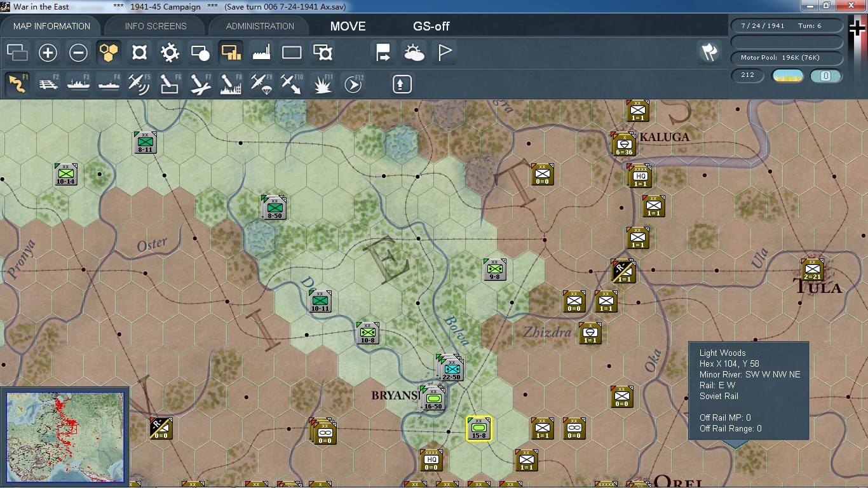Select the Soviet HQ 1=1 near Kaluga

pyautogui.click(x=640, y=176)
